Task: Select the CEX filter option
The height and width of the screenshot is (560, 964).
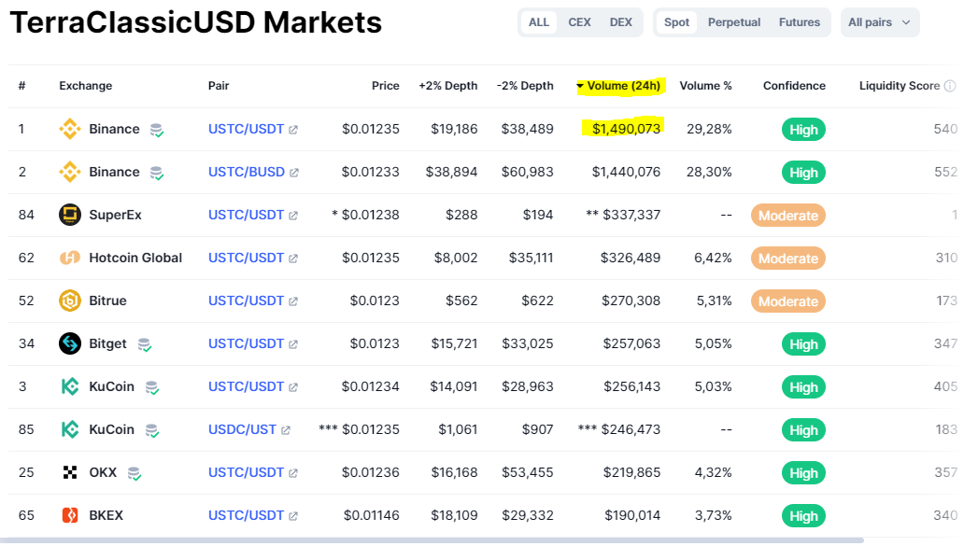Action: (x=579, y=22)
